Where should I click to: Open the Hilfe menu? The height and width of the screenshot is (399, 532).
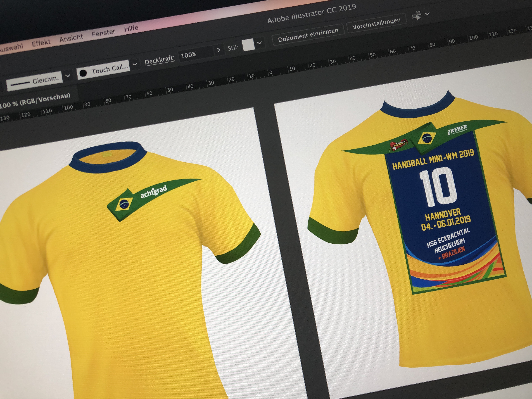click(131, 28)
